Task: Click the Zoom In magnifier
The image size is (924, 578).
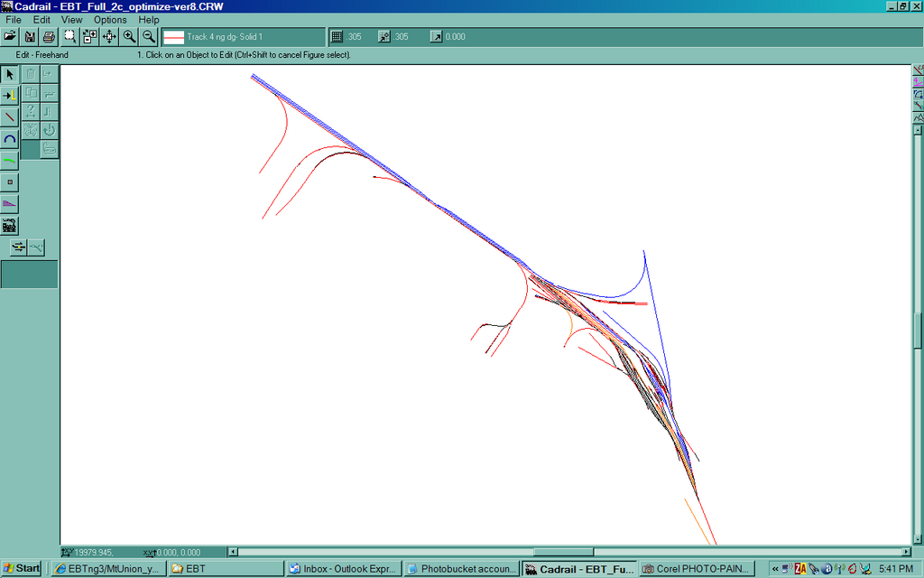Action: tap(130, 36)
